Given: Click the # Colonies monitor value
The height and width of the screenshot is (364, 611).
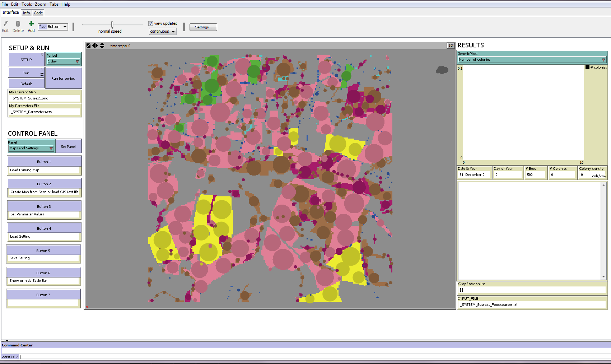Looking at the screenshot, I should click(563, 175).
